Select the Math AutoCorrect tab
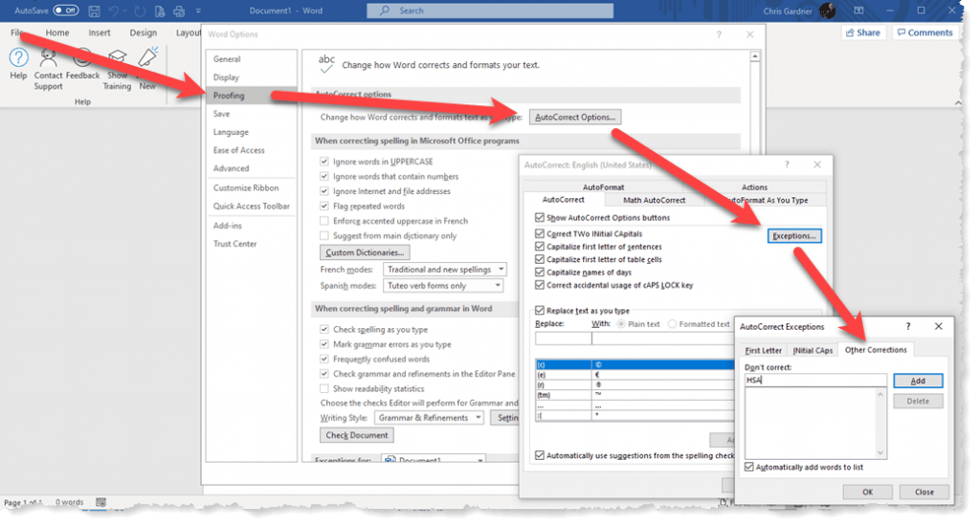The image size is (980, 525). (x=654, y=200)
